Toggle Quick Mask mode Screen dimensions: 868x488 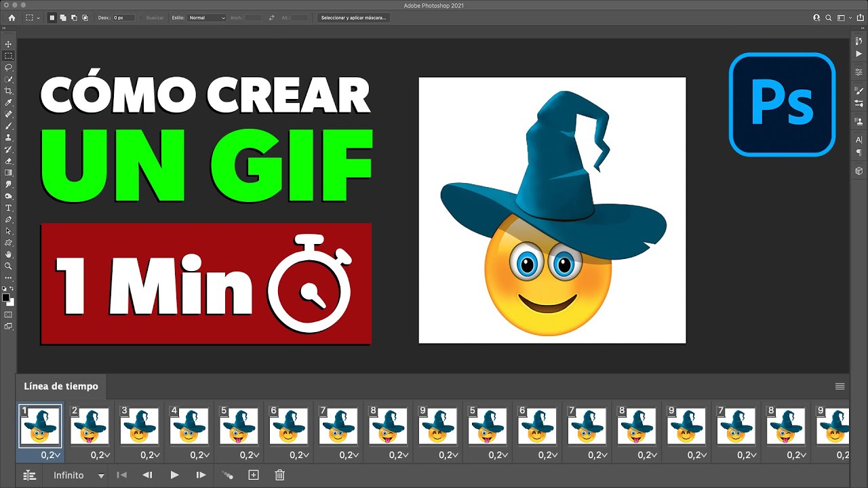click(x=8, y=314)
